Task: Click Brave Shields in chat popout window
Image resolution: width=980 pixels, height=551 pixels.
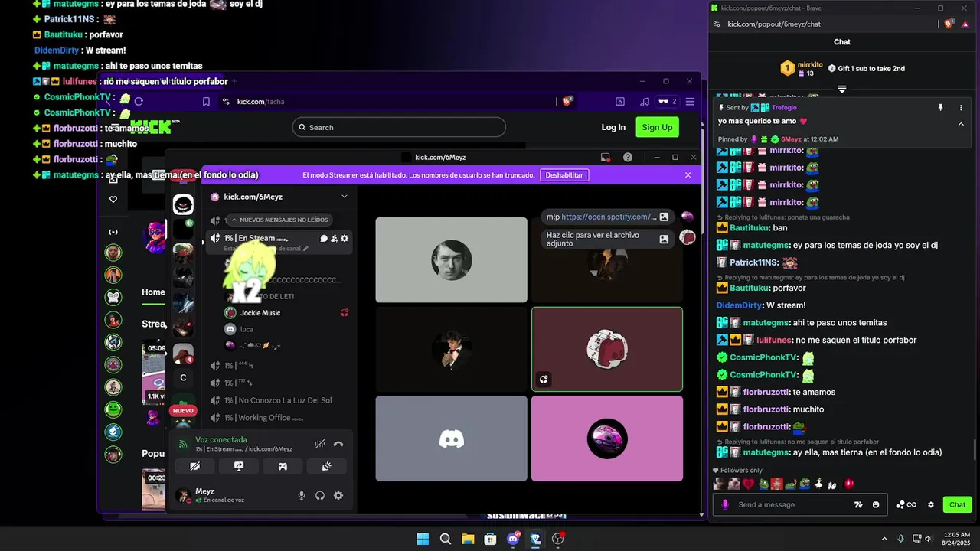Action: 949,24
